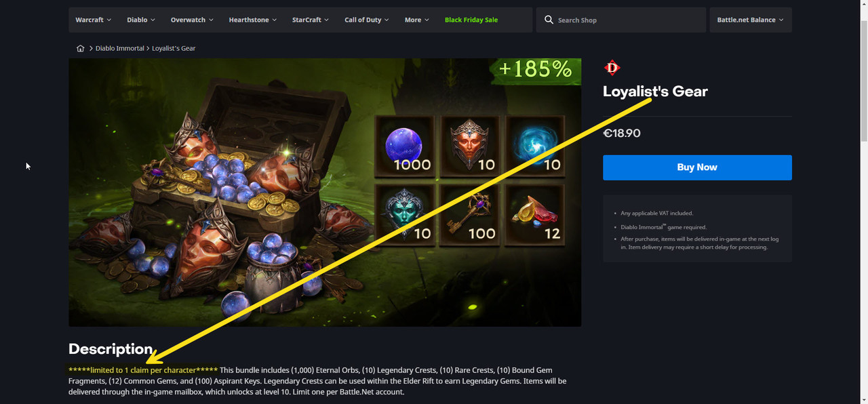Open the Black Friday Sale page
This screenshot has height=404, width=868.
[x=471, y=20]
